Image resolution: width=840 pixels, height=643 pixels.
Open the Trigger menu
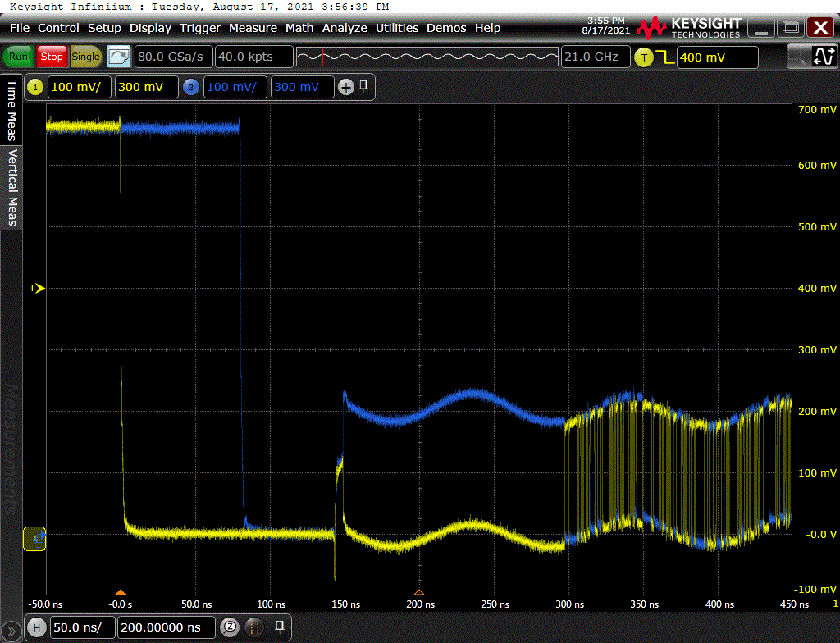200,28
